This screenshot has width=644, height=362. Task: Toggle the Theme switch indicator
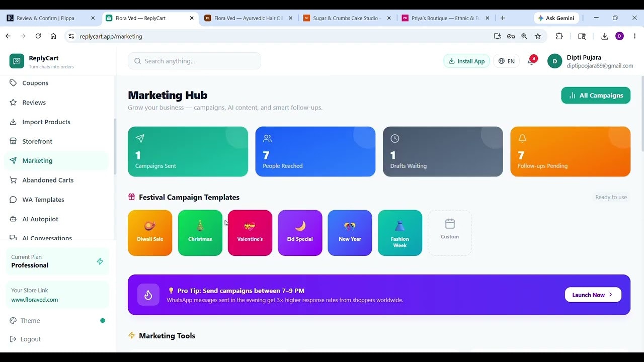[x=103, y=321]
